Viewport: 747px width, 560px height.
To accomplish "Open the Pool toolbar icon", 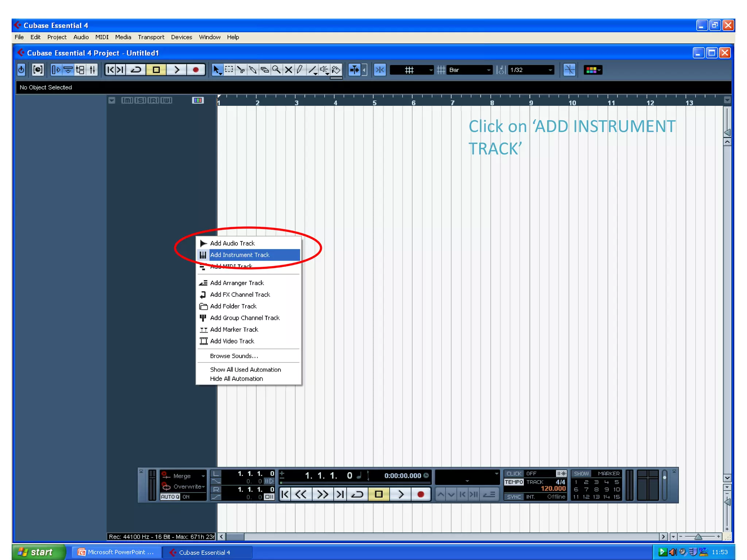I will (80, 70).
